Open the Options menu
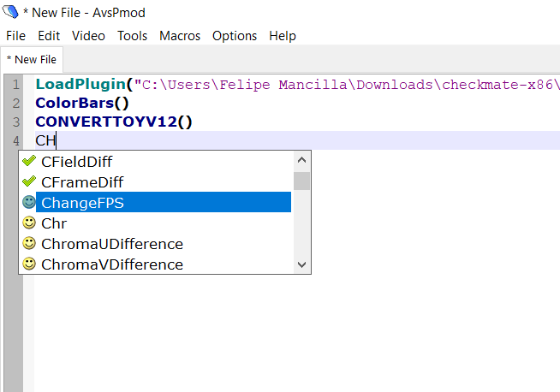The width and height of the screenshot is (560, 392). point(235,36)
